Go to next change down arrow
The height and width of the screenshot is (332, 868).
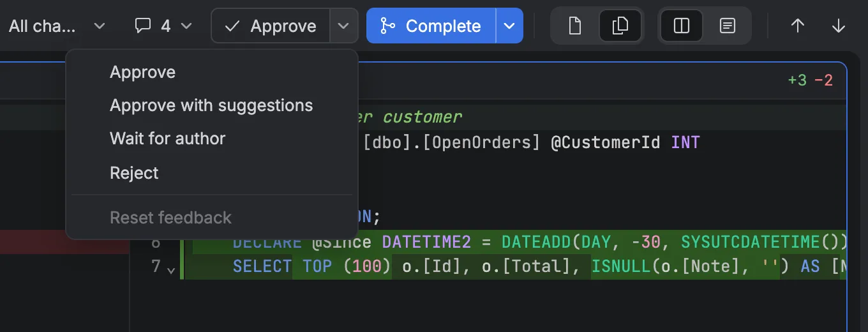click(x=839, y=26)
